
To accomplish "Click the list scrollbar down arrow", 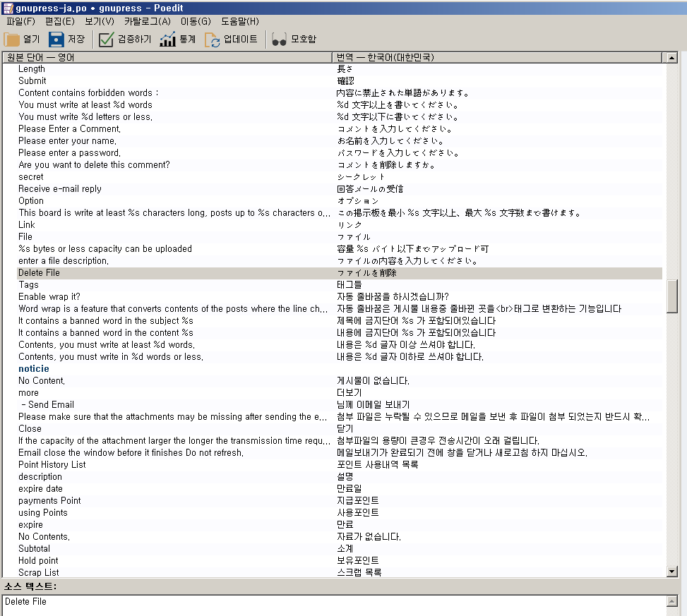I will coord(671,572).
